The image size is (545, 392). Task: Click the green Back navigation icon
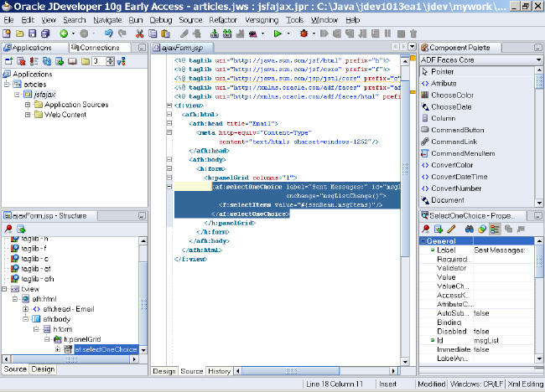tap(64, 34)
